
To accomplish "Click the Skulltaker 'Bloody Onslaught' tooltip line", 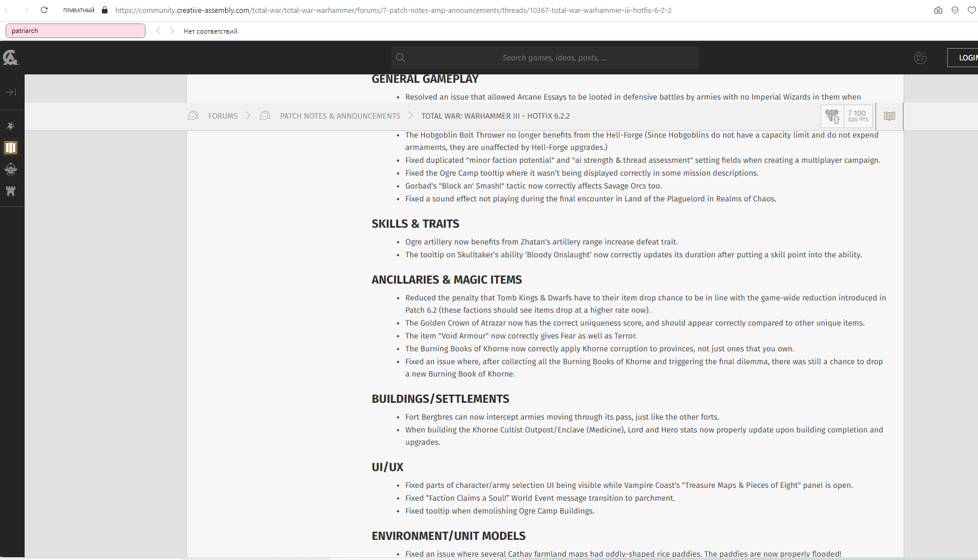I will click(x=634, y=255).
